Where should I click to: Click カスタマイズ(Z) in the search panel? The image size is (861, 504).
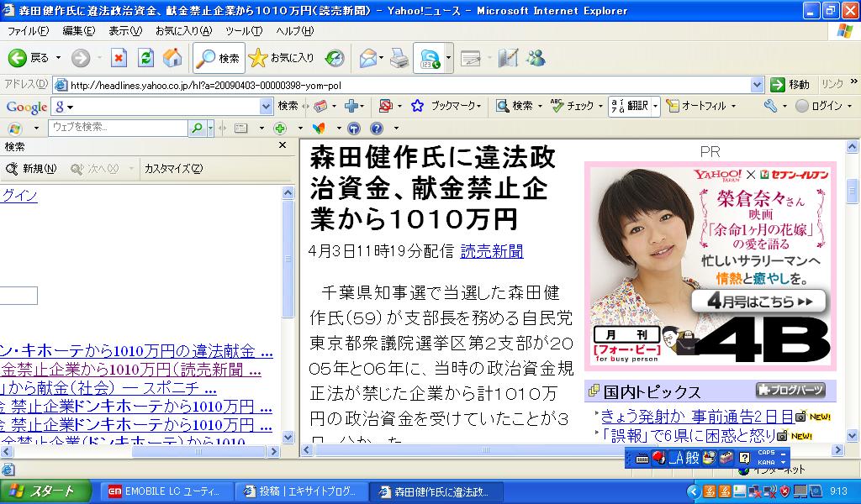pyautogui.click(x=173, y=169)
